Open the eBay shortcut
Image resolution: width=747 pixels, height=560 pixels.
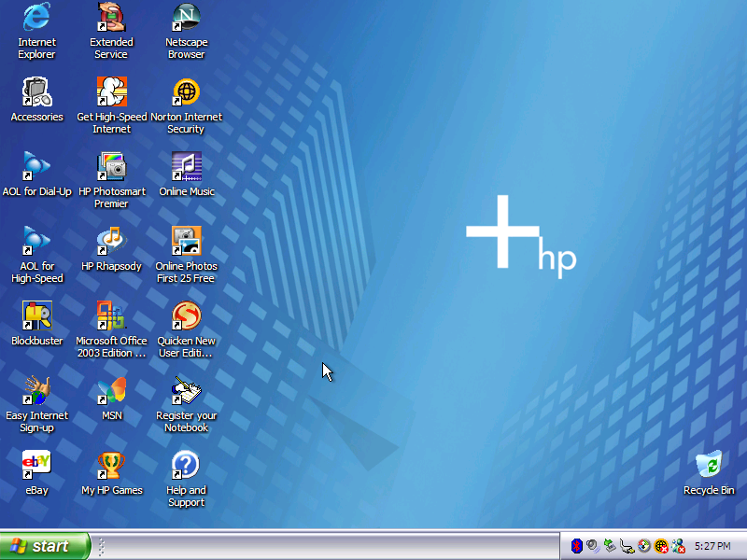click(x=36, y=464)
